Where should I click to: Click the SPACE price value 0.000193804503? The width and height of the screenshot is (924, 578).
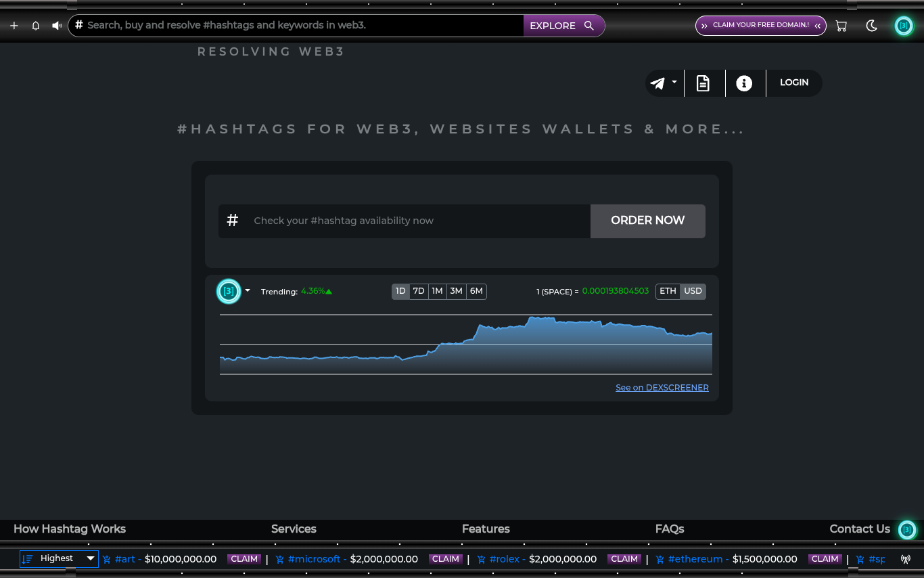tap(616, 291)
